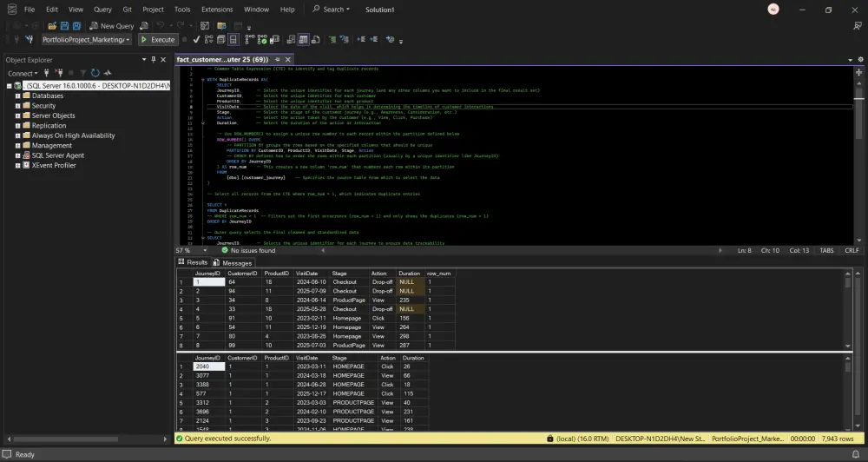The image size is (868, 462).
Task: Expand the Databases tree node
Action: [16, 96]
